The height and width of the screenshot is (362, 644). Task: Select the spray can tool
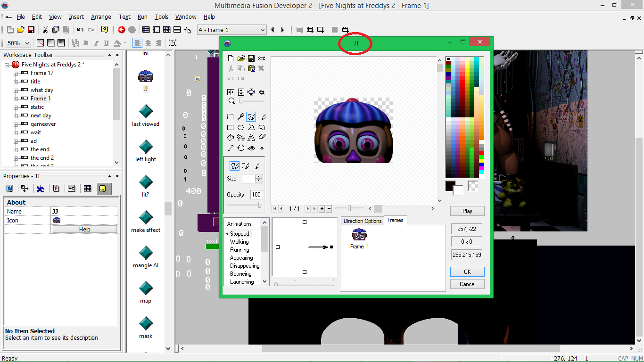pos(241,138)
